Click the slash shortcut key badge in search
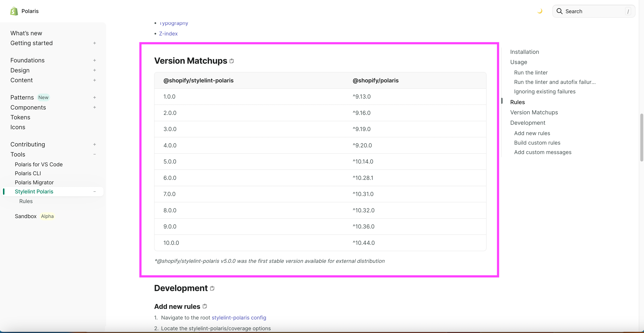The image size is (644, 333). pyautogui.click(x=628, y=11)
